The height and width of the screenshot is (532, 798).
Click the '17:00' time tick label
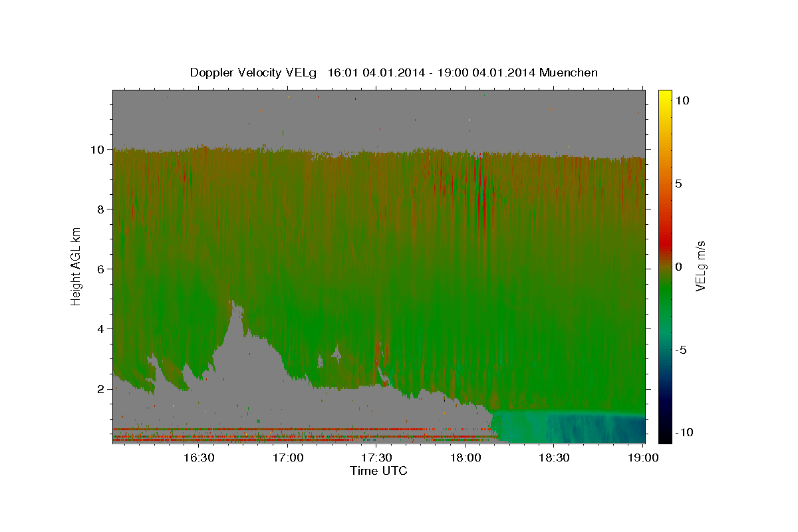(x=288, y=458)
